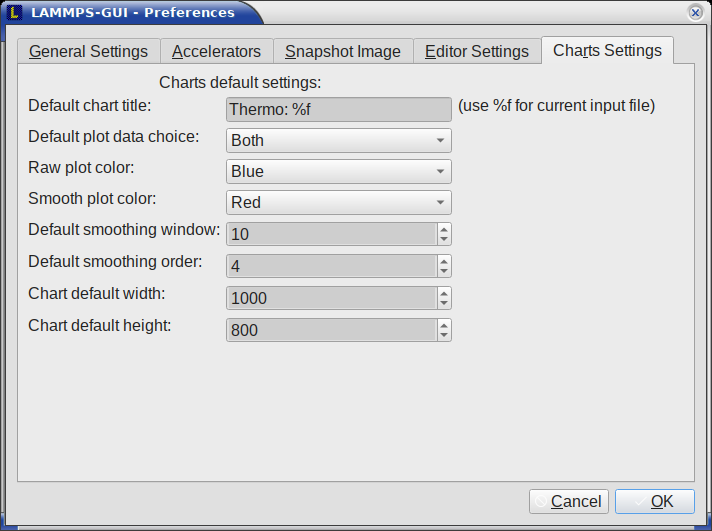This screenshot has height=531, width=712.
Task: Click the LAMMPS-GUI title bar app icon
Action: 15,13
